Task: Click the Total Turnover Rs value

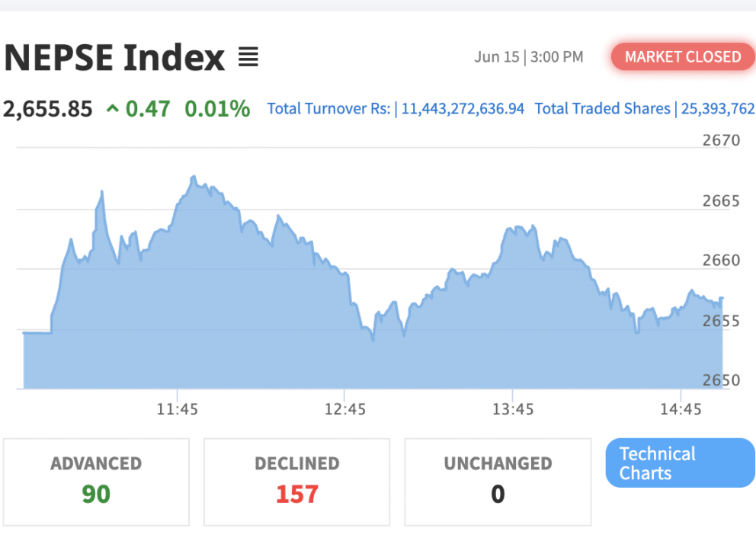Action: click(x=463, y=109)
